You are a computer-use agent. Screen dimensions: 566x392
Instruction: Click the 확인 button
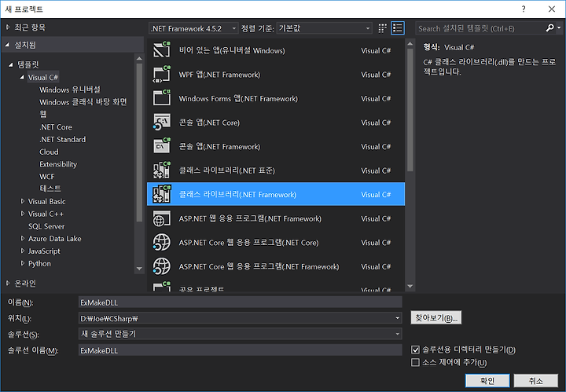tap(487, 380)
